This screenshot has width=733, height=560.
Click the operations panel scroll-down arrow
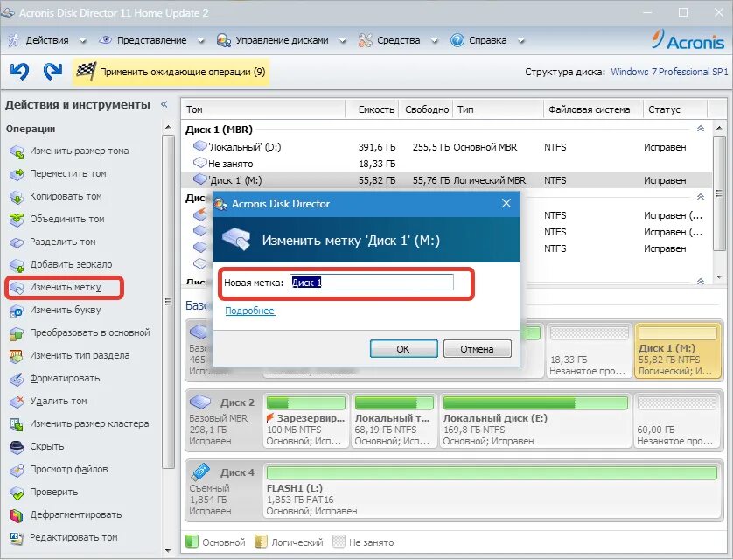coord(168,551)
